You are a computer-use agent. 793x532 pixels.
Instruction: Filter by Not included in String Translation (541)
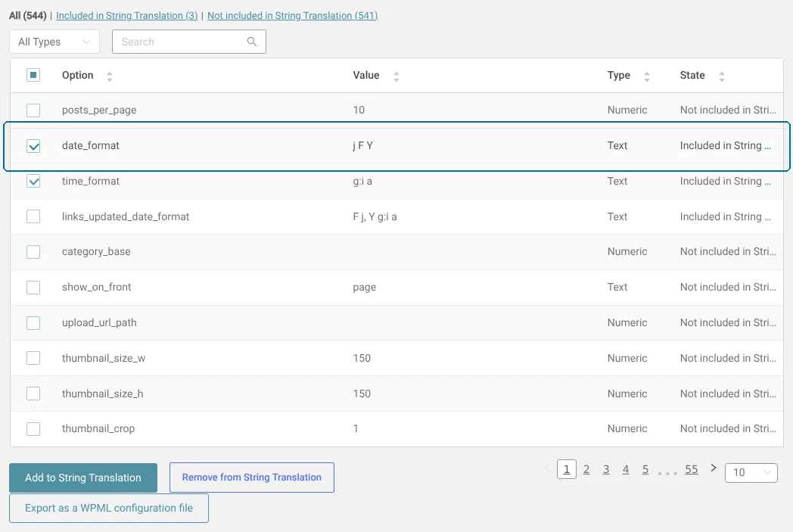[292, 15]
